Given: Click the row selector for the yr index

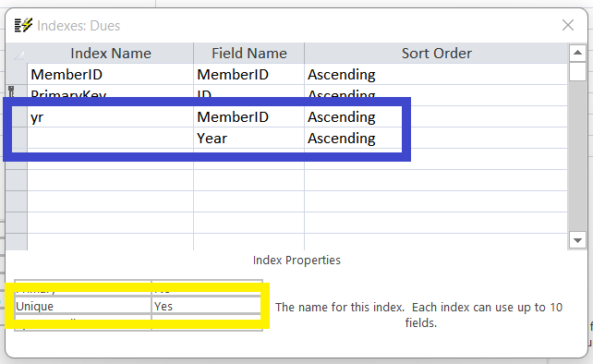Looking at the screenshot, I should [19, 117].
